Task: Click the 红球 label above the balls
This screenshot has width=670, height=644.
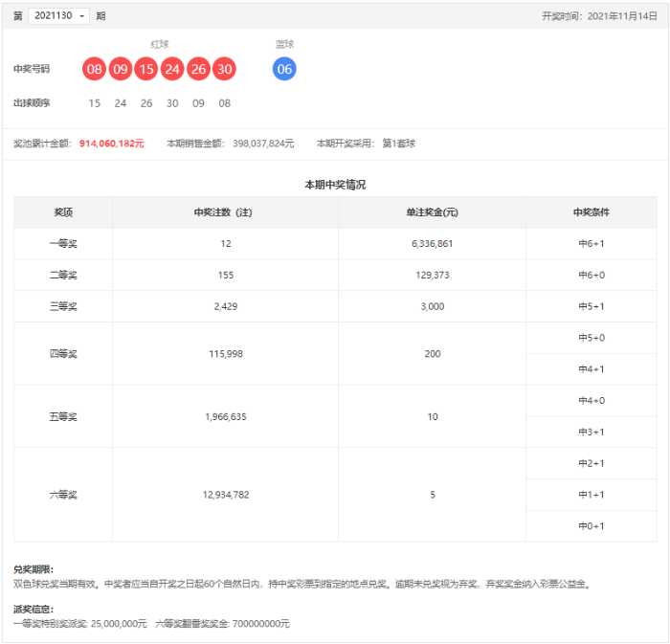Action: (x=160, y=44)
